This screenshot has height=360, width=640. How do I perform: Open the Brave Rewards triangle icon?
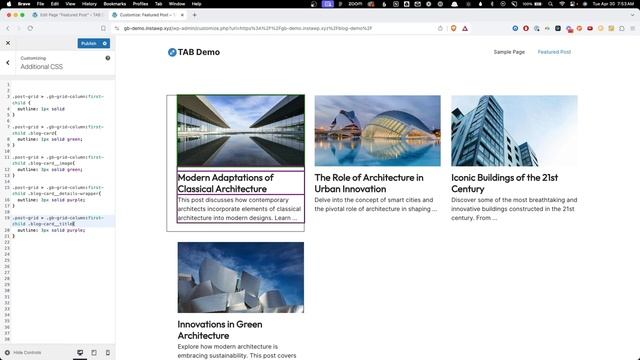coord(465,28)
